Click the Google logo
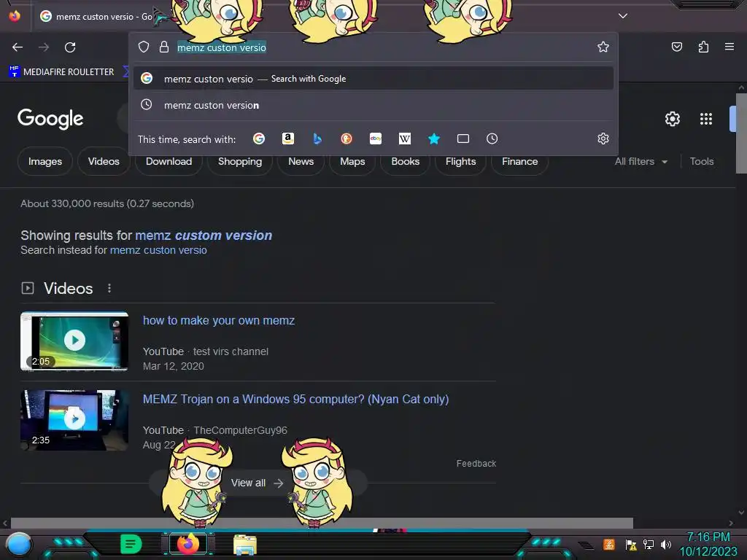The height and width of the screenshot is (560, 747). 50,119
